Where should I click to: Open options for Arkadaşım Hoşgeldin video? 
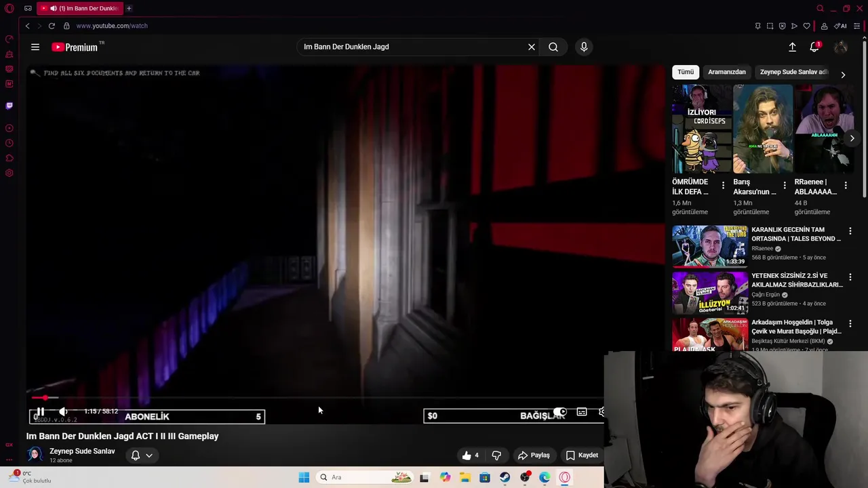pos(850,323)
